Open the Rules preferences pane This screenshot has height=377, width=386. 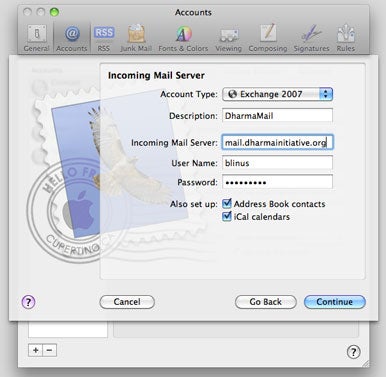tap(346, 38)
